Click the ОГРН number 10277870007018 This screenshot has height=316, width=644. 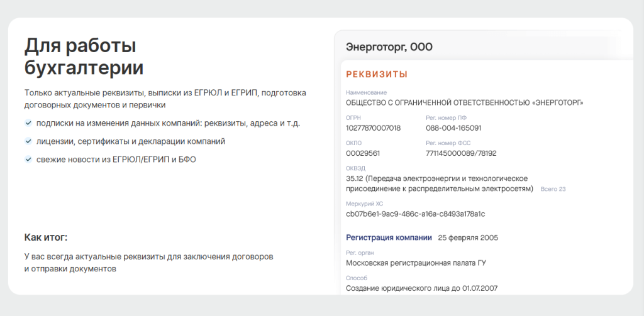coord(373,128)
